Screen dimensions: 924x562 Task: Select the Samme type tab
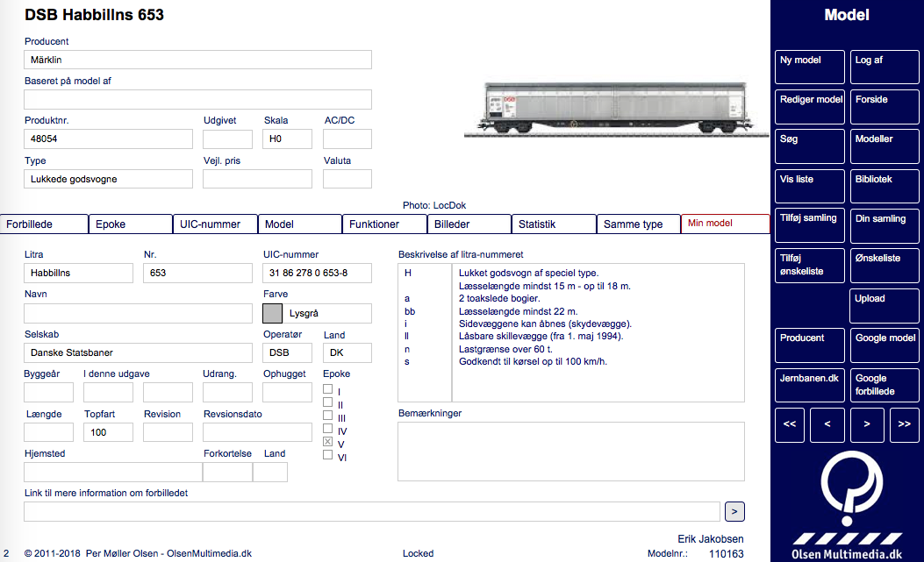[639, 224]
